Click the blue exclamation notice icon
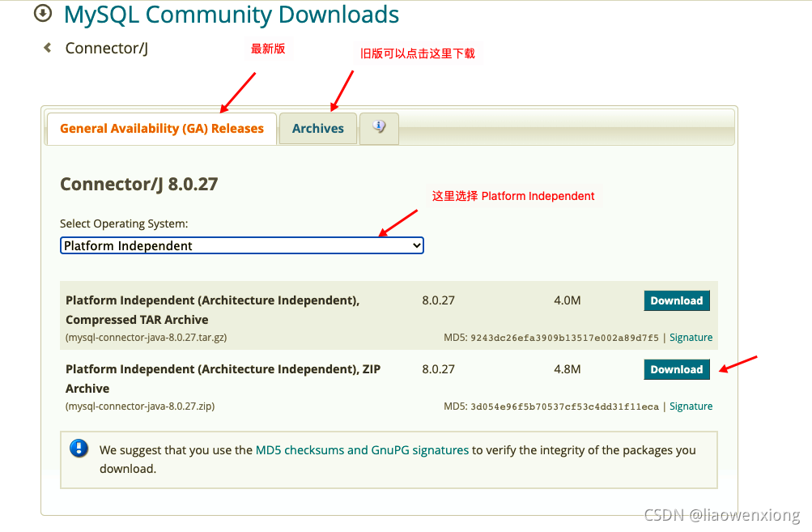Image resolution: width=812 pixels, height=532 pixels. 79,449
